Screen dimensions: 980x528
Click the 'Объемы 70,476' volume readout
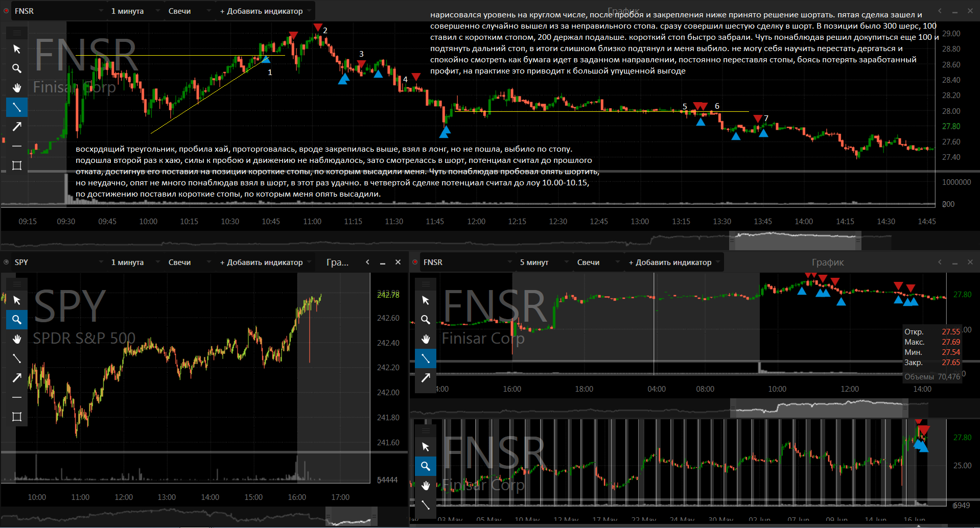(932, 377)
